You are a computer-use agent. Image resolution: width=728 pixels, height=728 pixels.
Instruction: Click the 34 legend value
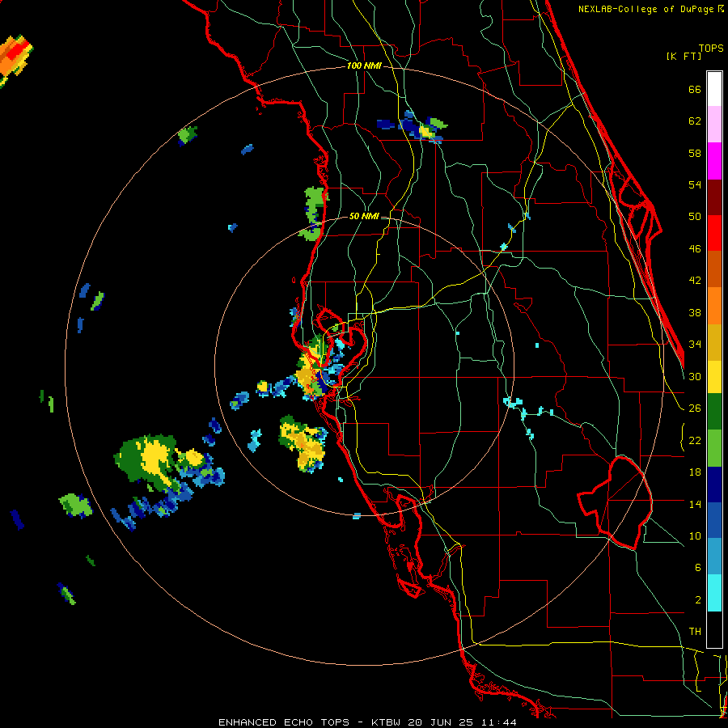coord(695,344)
